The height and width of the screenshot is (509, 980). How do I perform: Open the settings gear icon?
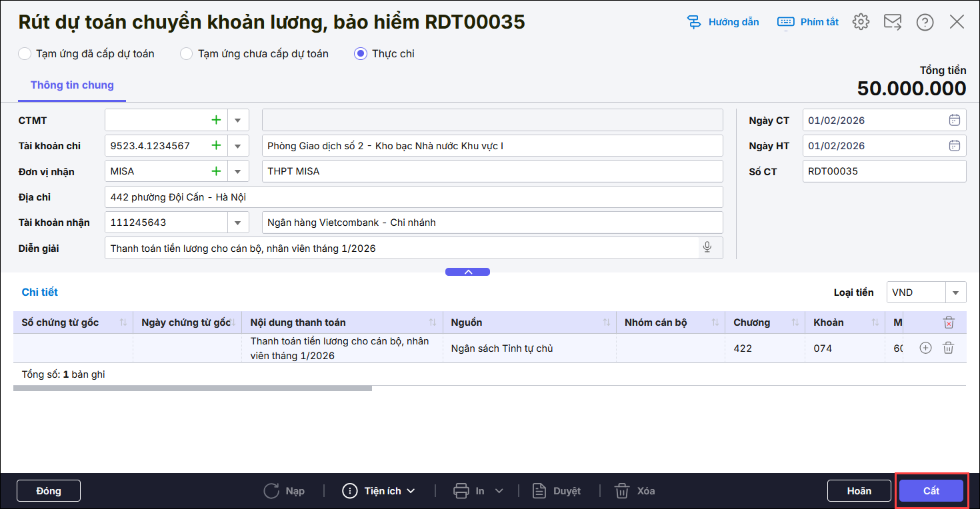click(861, 22)
